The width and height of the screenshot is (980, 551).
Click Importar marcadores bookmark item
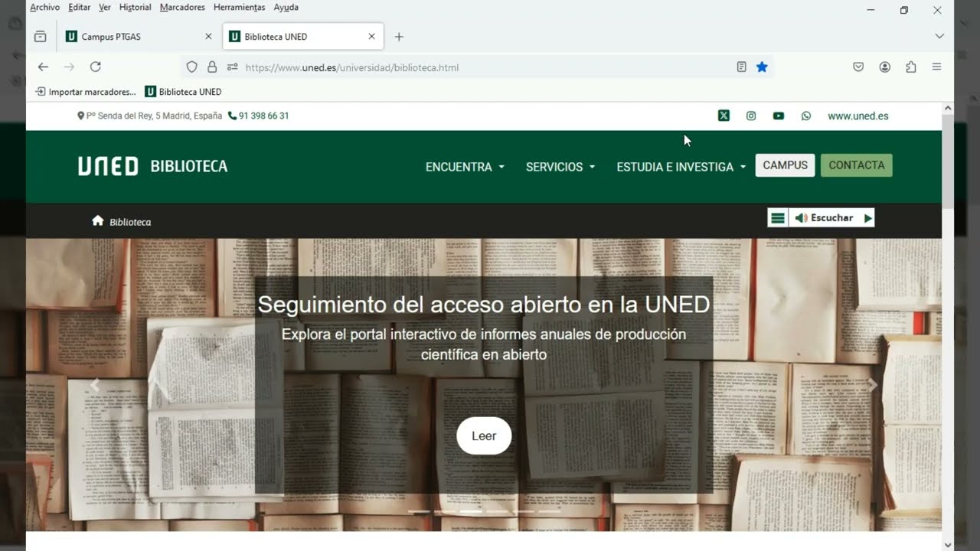86,92
